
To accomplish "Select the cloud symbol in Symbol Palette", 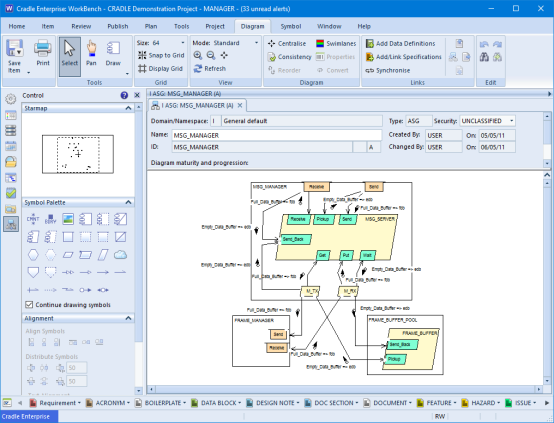I will coord(120,254).
